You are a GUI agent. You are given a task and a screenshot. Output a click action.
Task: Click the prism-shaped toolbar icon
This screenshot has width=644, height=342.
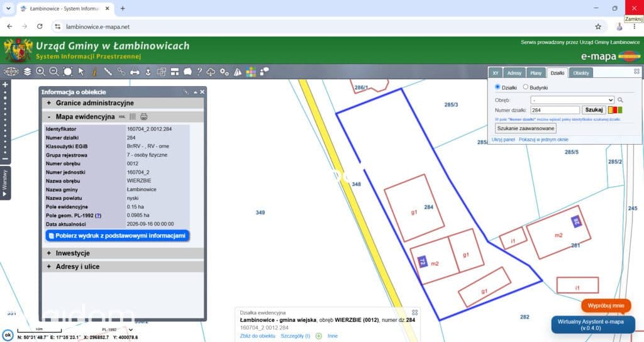pos(237,72)
